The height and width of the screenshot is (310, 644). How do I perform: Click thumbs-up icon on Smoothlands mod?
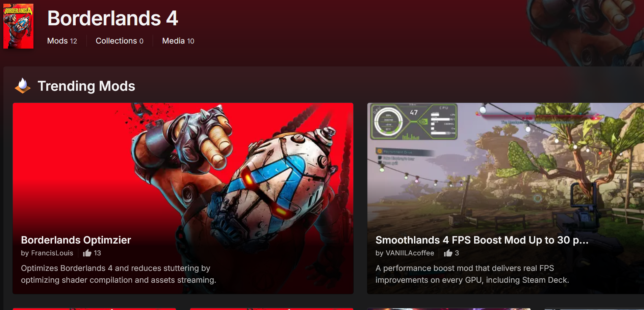click(x=448, y=253)
